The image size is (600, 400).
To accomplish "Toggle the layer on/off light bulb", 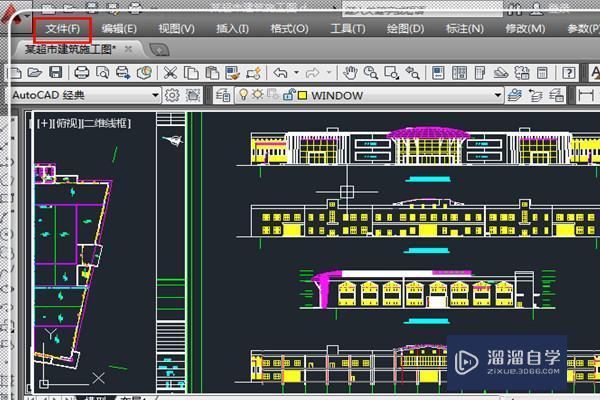I will click(243, 95).
